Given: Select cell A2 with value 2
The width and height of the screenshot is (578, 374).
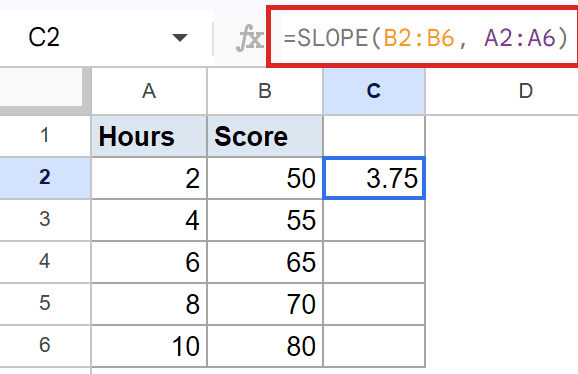Looking at the screenshot, I should click(149, 178).
